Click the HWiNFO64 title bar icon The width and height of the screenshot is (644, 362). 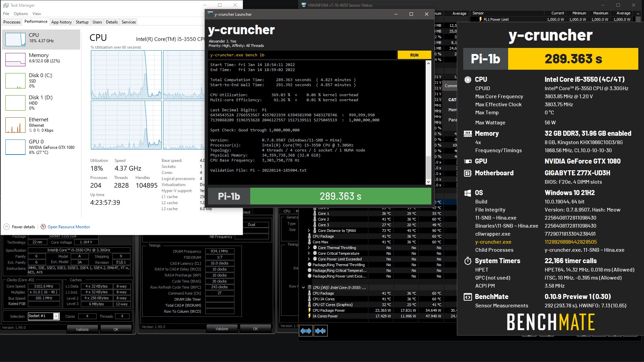304,5
